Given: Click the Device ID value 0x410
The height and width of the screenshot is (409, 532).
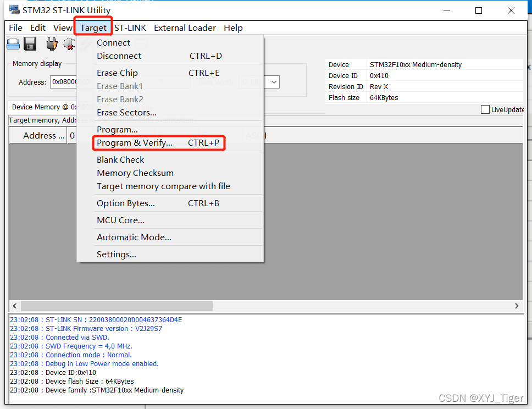Looking at the screenshot, I should coord(379,76).
